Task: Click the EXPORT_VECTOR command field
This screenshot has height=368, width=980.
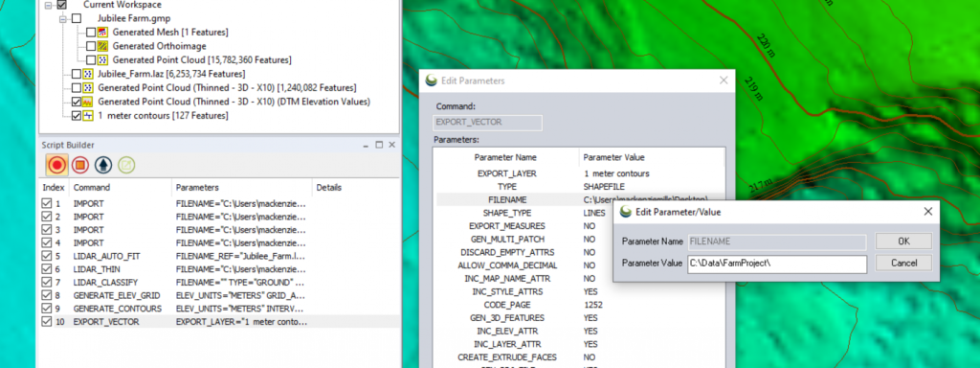Action: pos(487,123)
